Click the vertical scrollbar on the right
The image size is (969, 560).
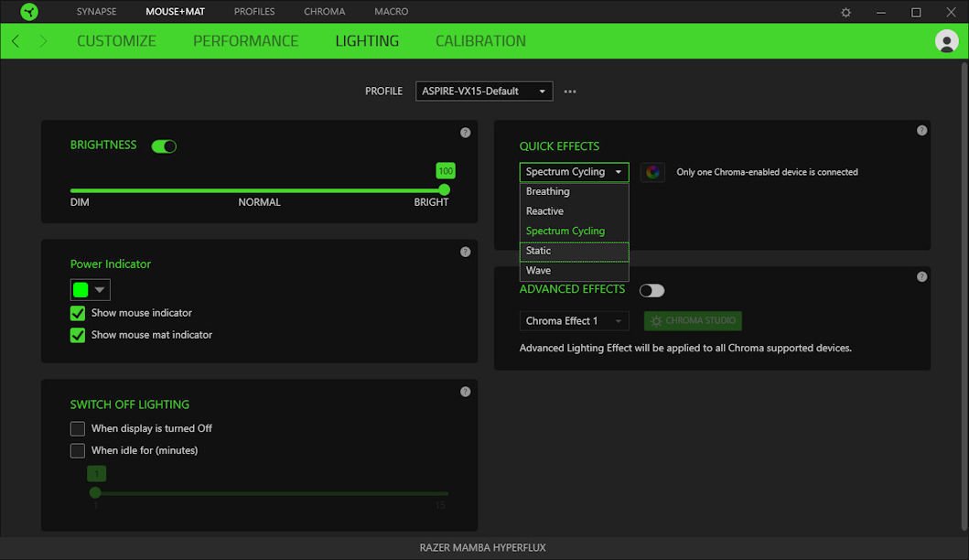click(x=964, y=296)
